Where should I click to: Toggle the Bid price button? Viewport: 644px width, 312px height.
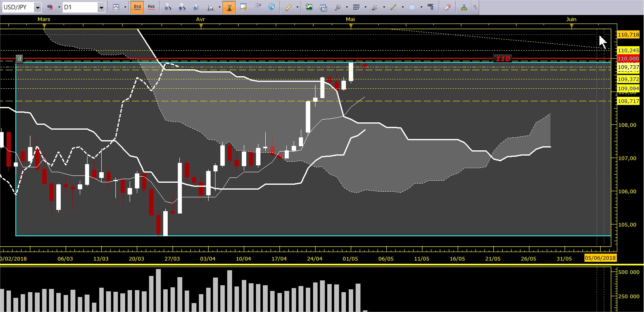pos(137,7)
